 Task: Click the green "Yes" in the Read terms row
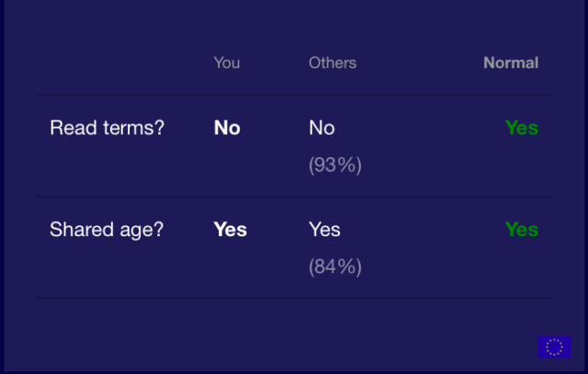521,128
